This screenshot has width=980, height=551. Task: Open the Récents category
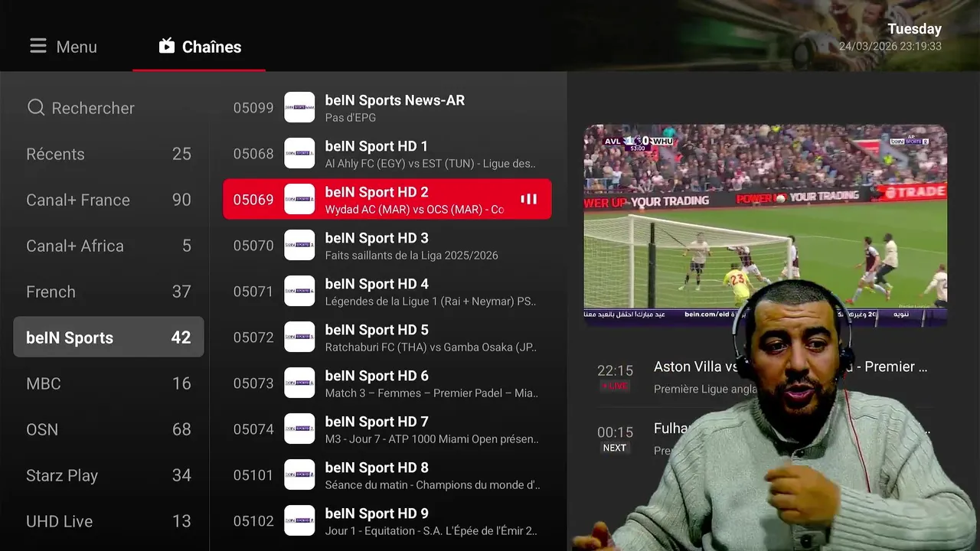click(109, 154)
